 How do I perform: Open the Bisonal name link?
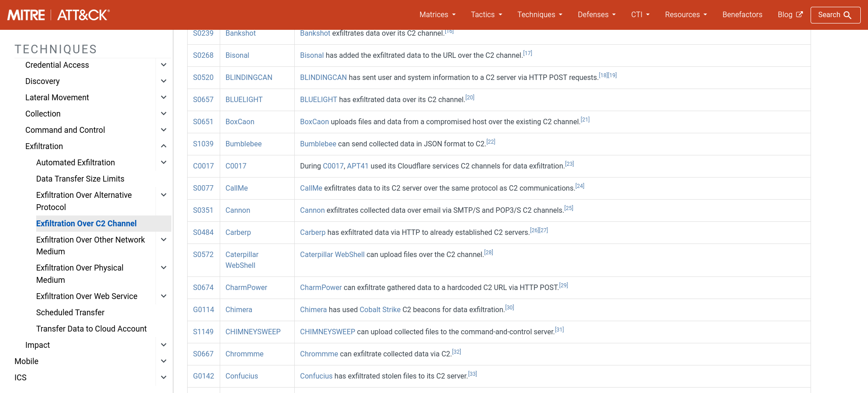(x=237, y=56)
